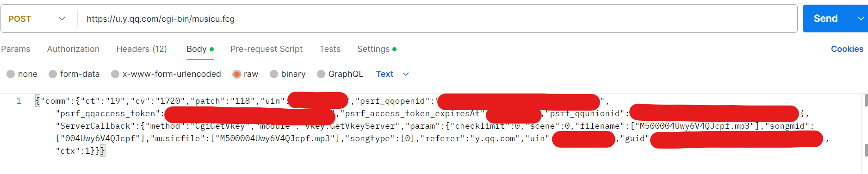868x174 pixels.
Task: Open the Cookies link
Action: pyautogui.click(x=847, y=49)
